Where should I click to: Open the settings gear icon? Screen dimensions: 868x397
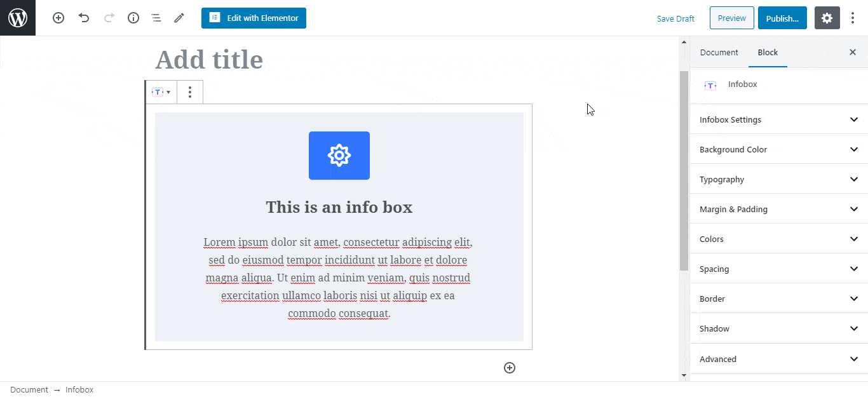pyautogui.click(x=827, y=18)
